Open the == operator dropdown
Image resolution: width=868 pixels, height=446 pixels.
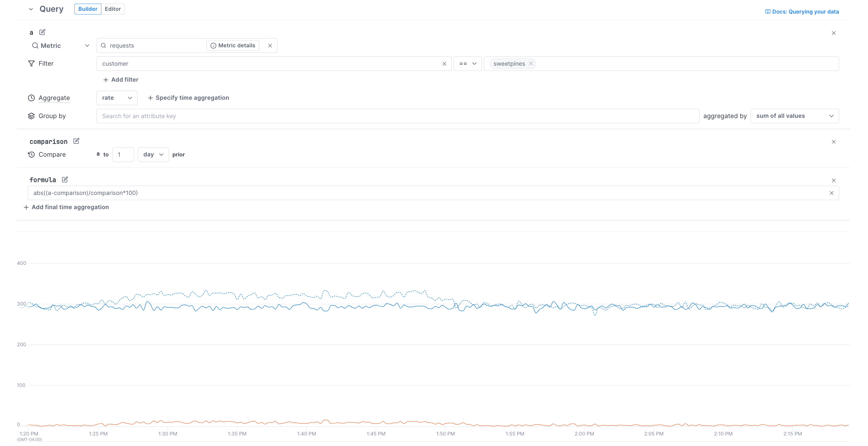coord(468,63)
